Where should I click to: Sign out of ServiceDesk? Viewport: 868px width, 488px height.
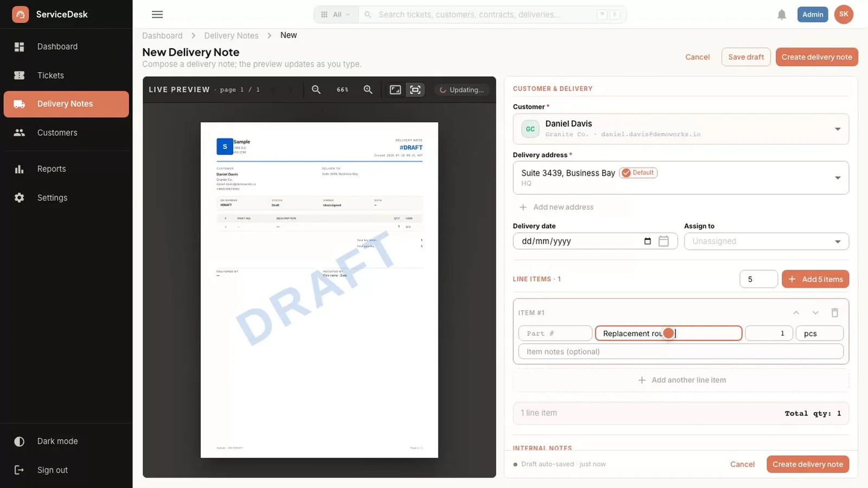point(66,470)
